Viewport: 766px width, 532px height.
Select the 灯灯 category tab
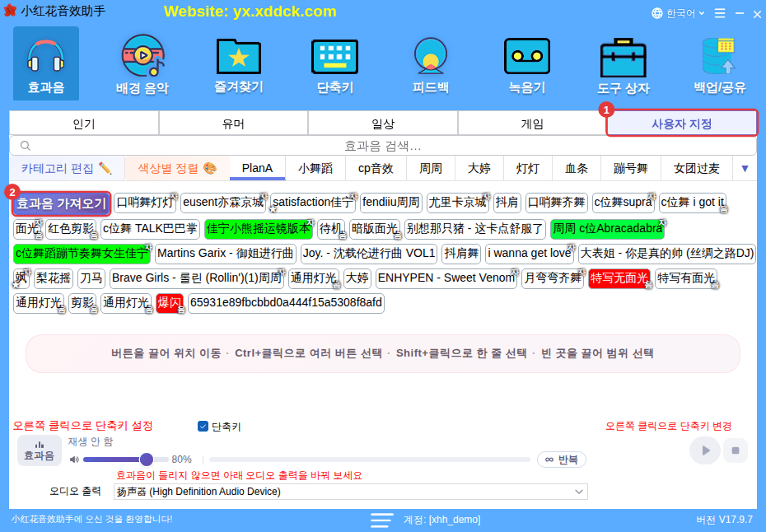coord(528,169)
